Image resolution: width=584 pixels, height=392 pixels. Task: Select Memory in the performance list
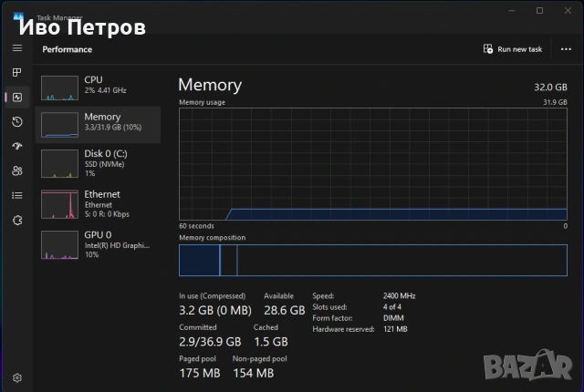pos(98,124)
